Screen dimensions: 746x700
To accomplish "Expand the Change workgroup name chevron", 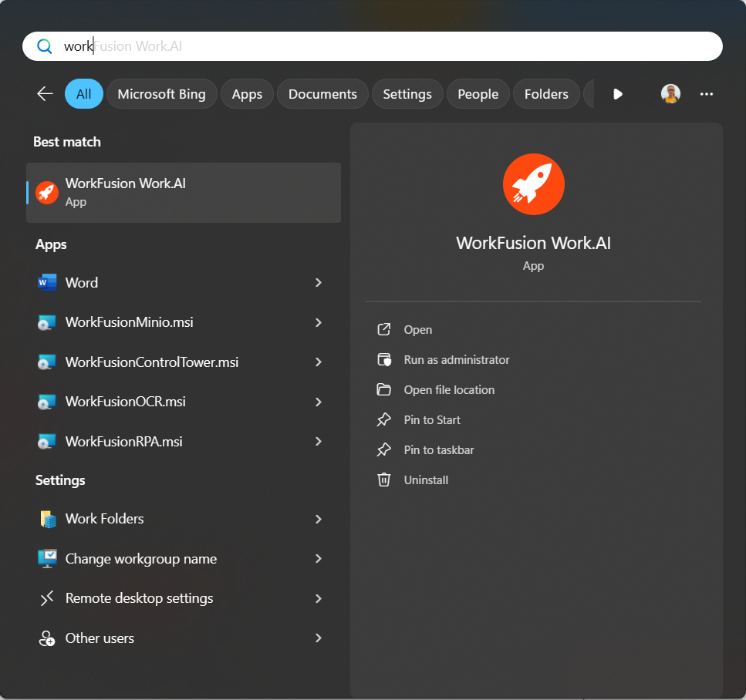I will point(319,559).
